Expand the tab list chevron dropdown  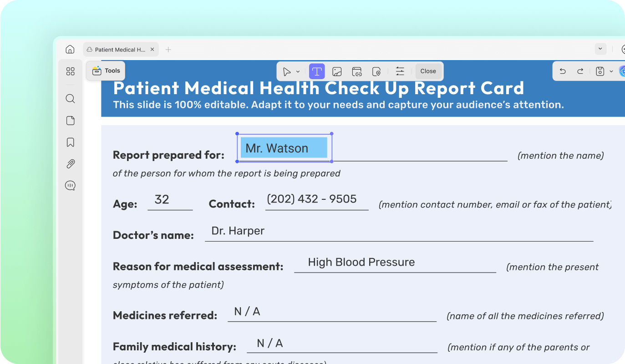coord(600,49)
